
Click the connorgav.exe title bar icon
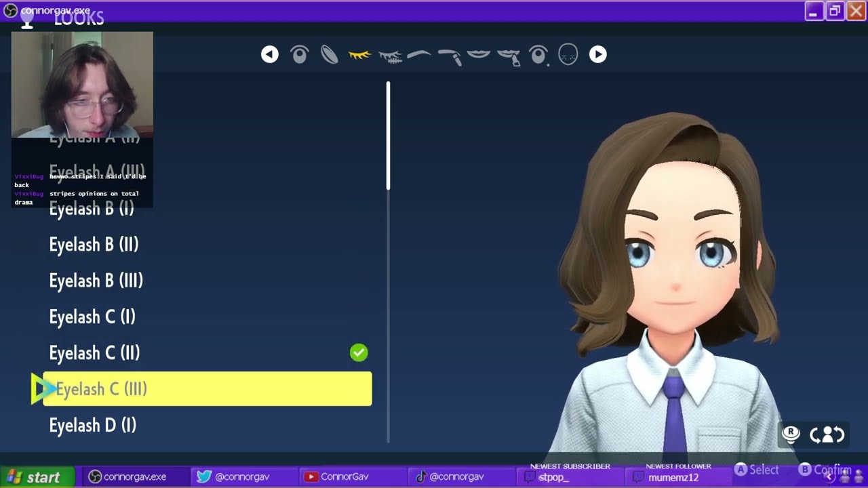click(10, 11)
